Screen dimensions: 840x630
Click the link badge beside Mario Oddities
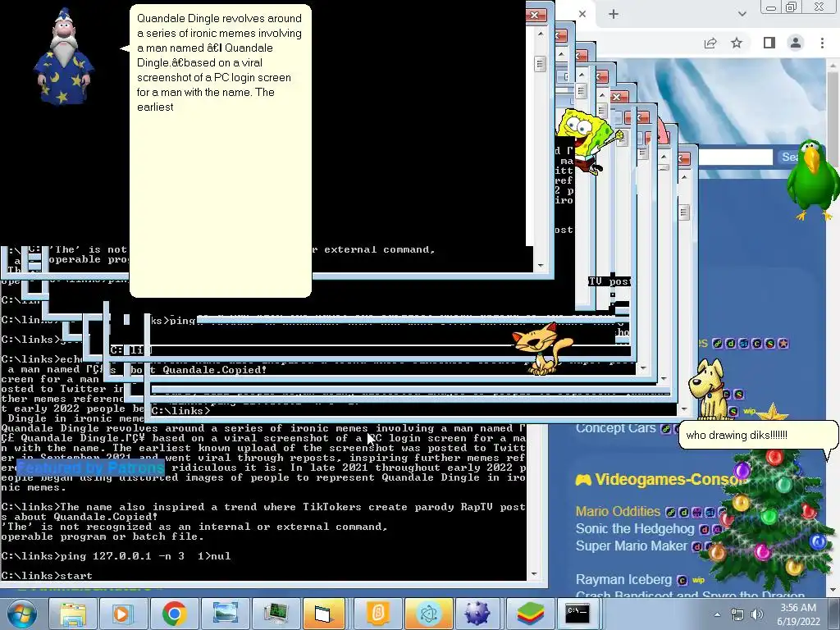click(x=670, y=512)
